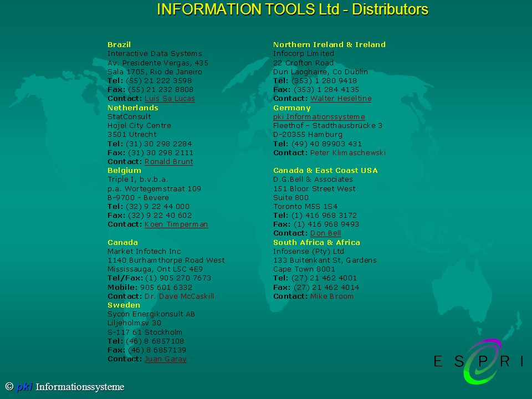Image resolution: width=532 pixels, height=399 pixels.
Task: Click the "D.G.Bell & Associates" company name
Action: pos(313,180)
